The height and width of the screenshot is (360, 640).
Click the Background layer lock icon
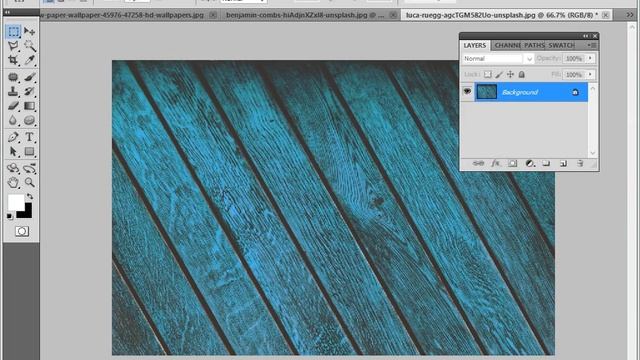[575, 92]
